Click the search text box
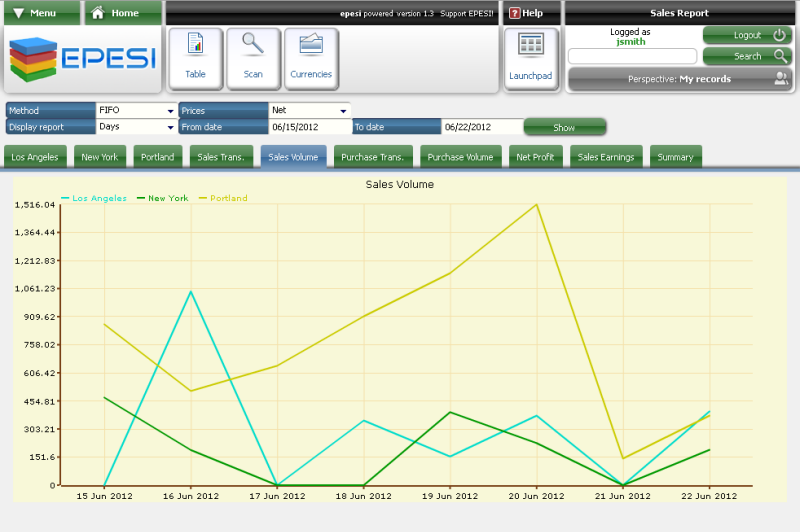 (x=632, y=56)
